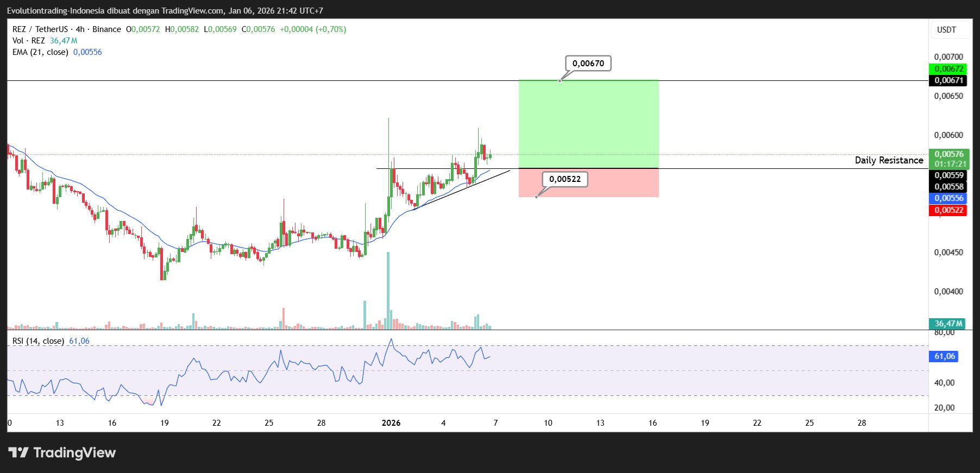Click the 0,00670 take-profit callout label

click(588, 64)
